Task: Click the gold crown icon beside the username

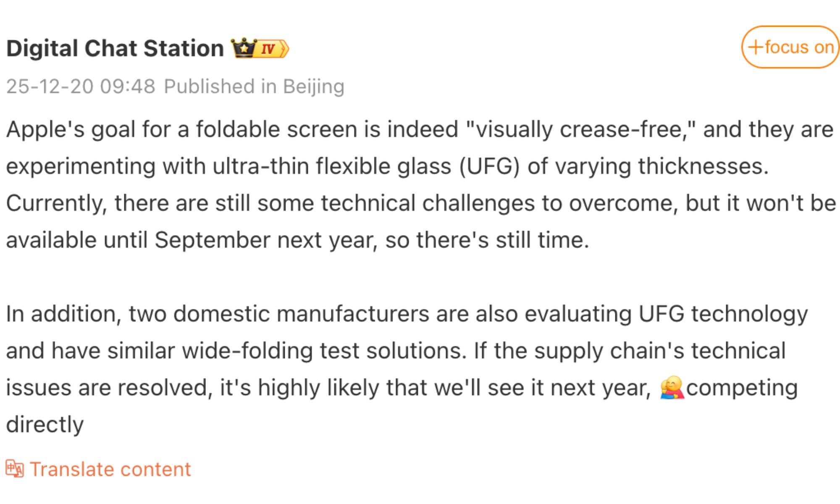Action: click(x=243, y=48)
